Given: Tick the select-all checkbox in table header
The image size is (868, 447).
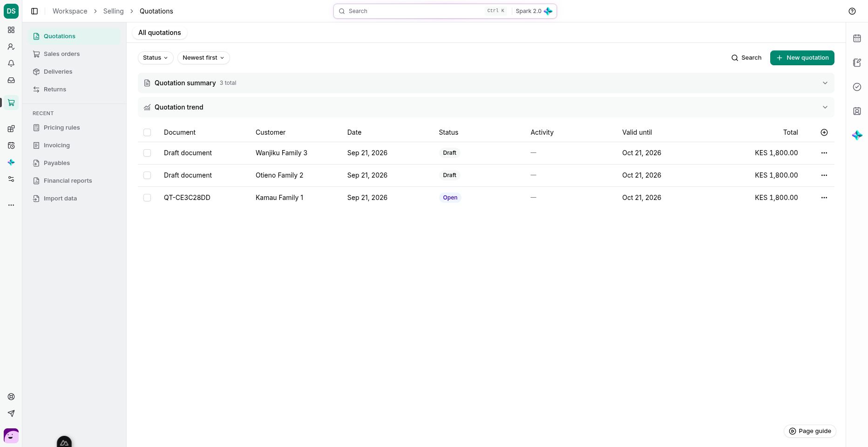Looking at the screenshot, I should coord(147,132).
